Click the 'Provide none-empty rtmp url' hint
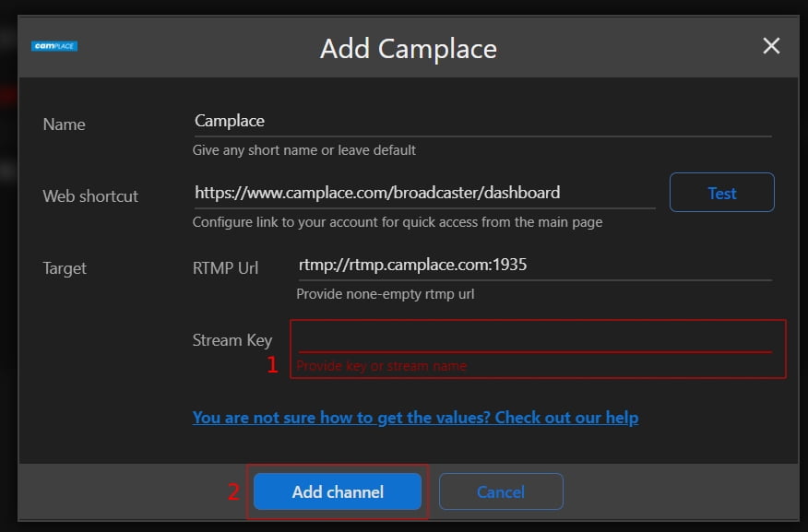 click(385, 294)
